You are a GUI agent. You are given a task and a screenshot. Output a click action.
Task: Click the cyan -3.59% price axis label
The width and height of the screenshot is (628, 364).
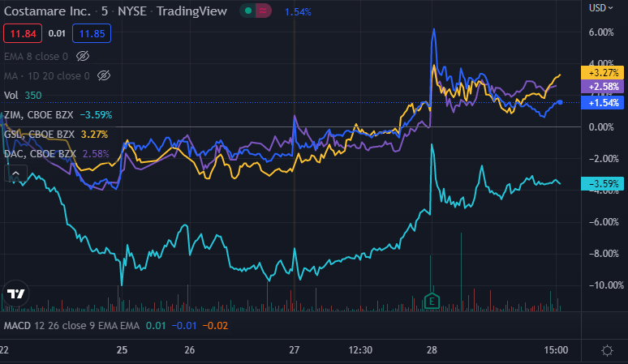pyautogui.click(x=602, y=183)
